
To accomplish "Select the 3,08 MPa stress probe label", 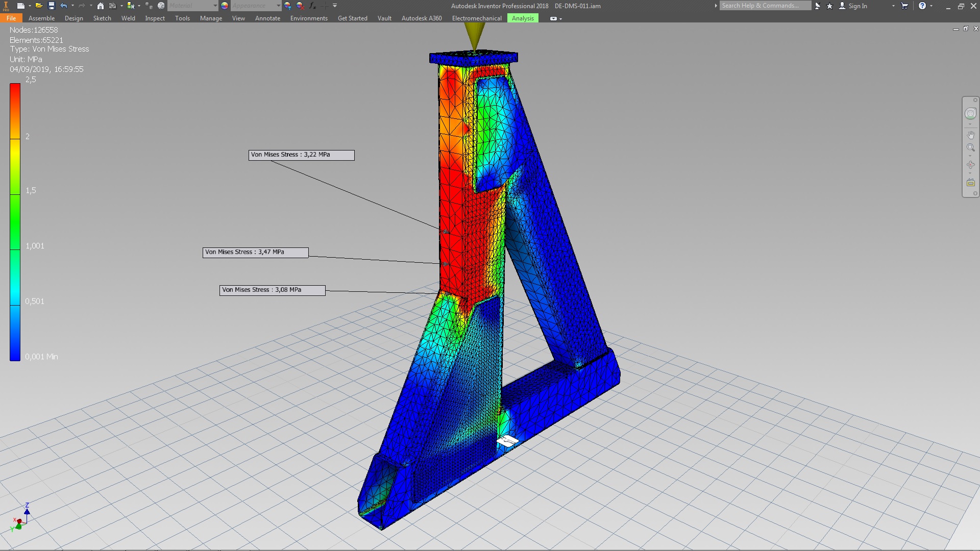I will pyautogui.click(x=272, y=290).
